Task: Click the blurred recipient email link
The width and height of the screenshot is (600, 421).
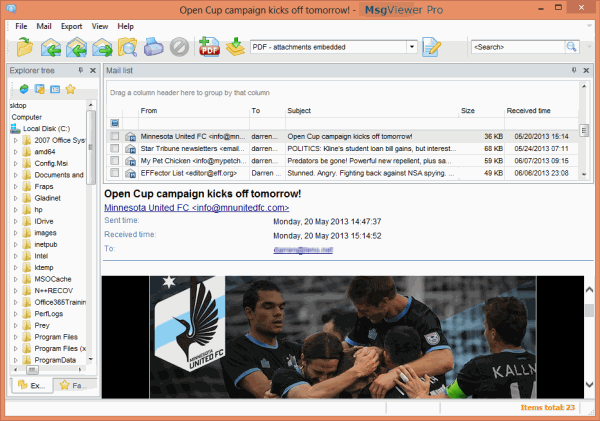Action: [303, 250]
